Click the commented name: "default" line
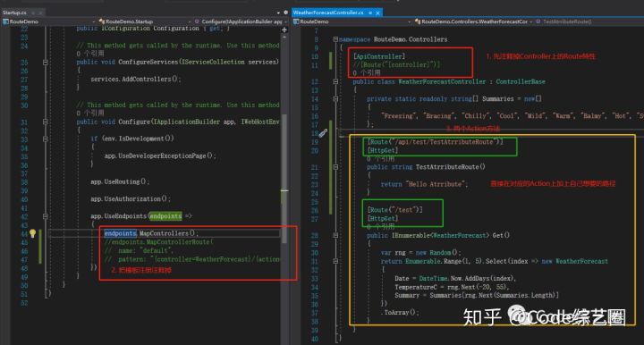The width and height of the screenshot is (644, 345). pyautogui.click(x=139, y=250)
